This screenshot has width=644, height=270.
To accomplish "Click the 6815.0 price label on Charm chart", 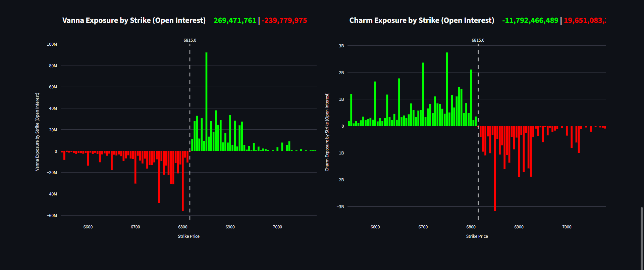I will tap(478, 40).
